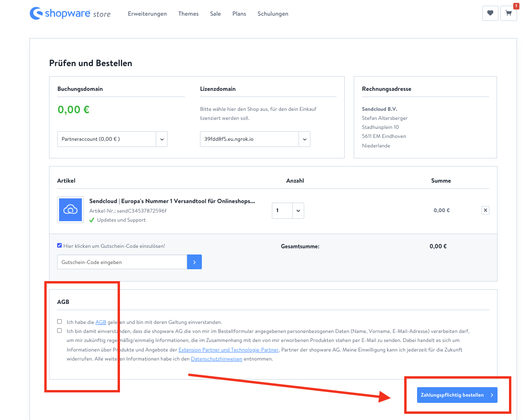
Task: Click the Artikel-Nr. sendC34537872596f text
Action: pos(128,211)
